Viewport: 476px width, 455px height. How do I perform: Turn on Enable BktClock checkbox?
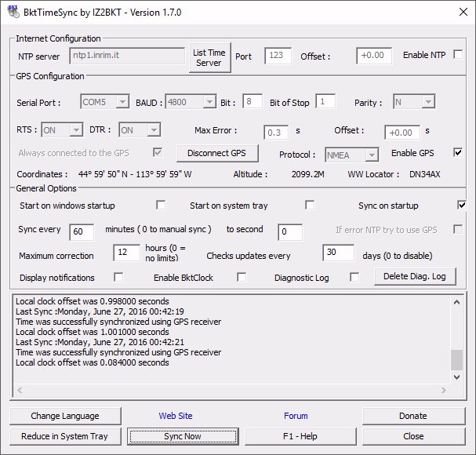tap(242, 277)
